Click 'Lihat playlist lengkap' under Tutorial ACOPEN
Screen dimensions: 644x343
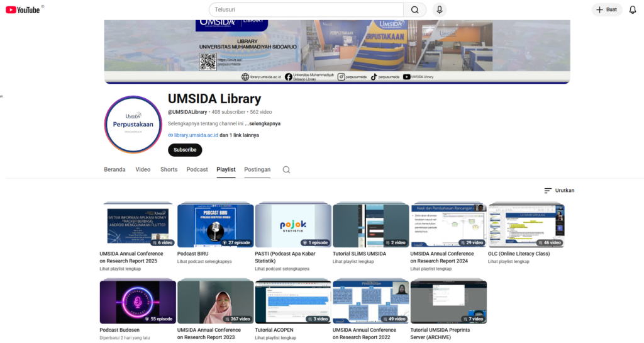tap(275, 338)
